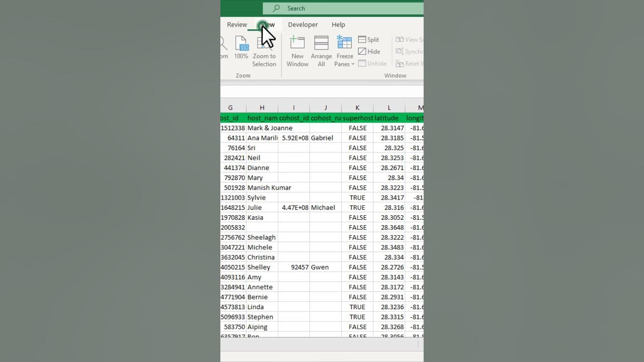Click the search magnifier icon

tap(276, 8)
